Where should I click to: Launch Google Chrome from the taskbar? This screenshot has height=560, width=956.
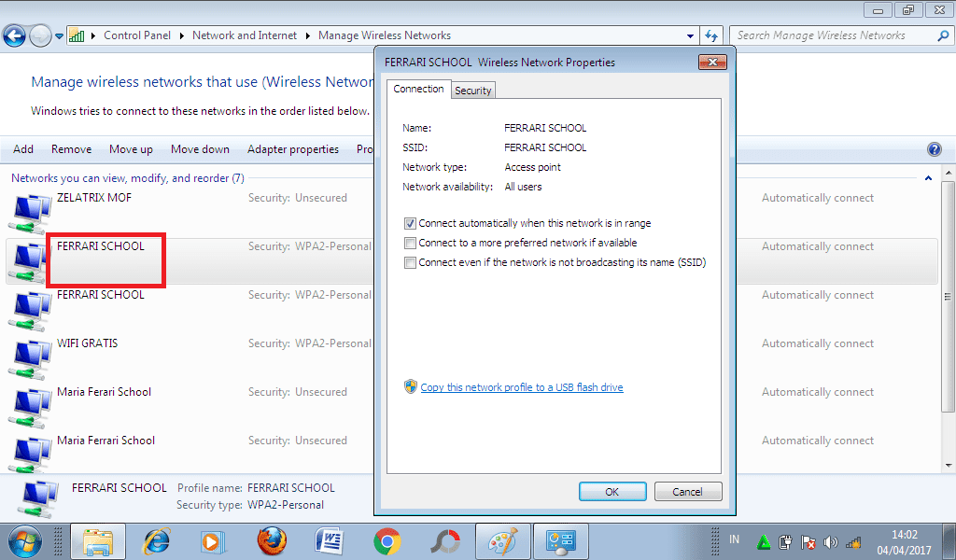coord(387,540)
